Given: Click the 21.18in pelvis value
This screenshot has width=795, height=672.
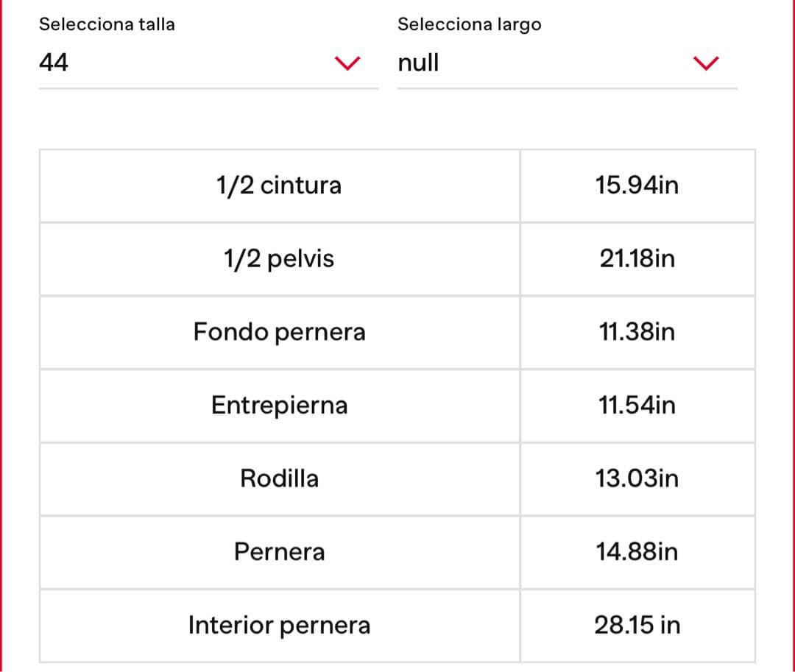Looking at the screenshot, I should pos(637,259).
